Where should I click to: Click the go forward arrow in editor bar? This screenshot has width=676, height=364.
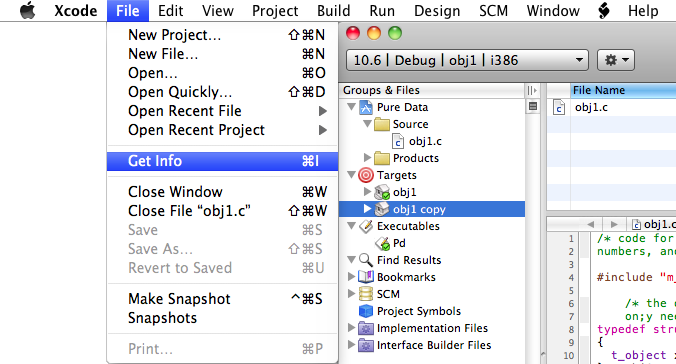[614, 224]
